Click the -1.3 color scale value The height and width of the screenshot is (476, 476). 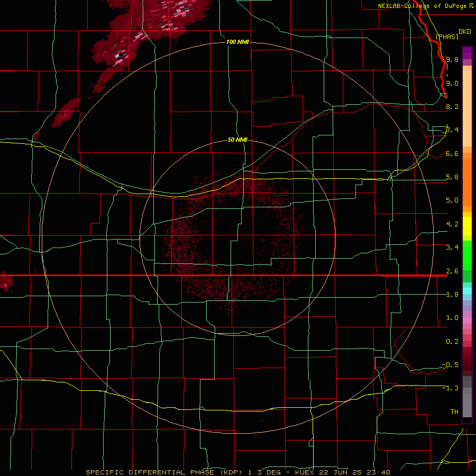click(450, 388)
